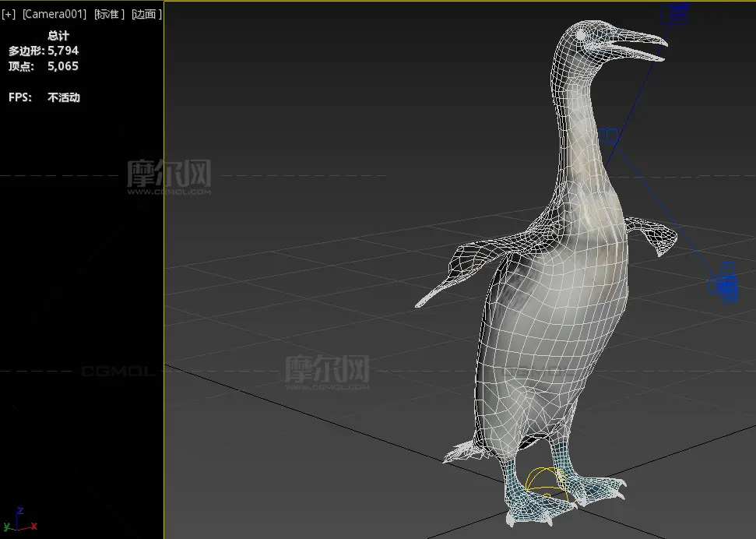The image size is (756, 539).
Task: Open the [+] viewport general menu
Action: pyautogui.click(x=9, y=14)
